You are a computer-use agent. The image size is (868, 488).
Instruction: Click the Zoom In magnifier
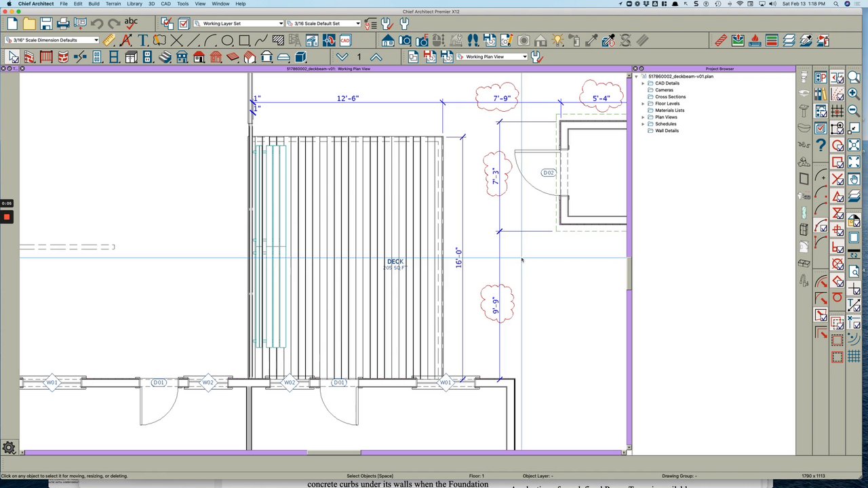(854, 94)
